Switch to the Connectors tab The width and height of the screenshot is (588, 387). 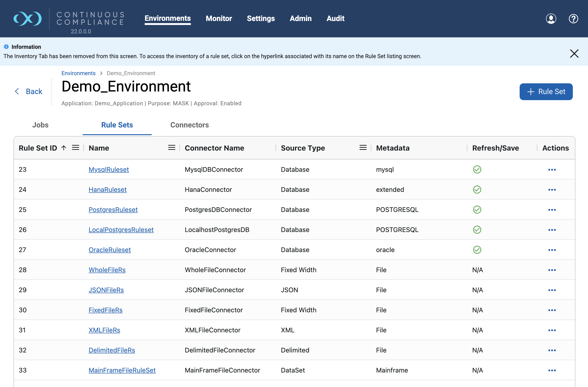point(189,125)
